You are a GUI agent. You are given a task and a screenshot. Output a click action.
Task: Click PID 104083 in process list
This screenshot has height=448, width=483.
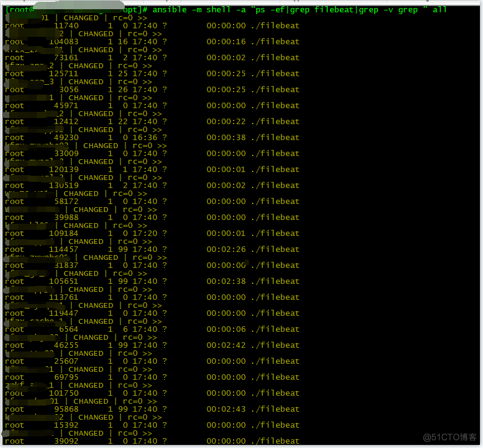coord(64,42)
